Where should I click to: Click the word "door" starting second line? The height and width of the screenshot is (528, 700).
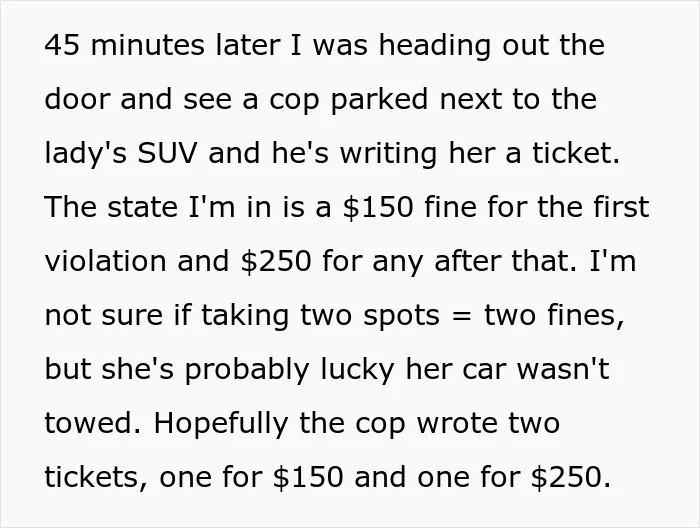[77, 99]
